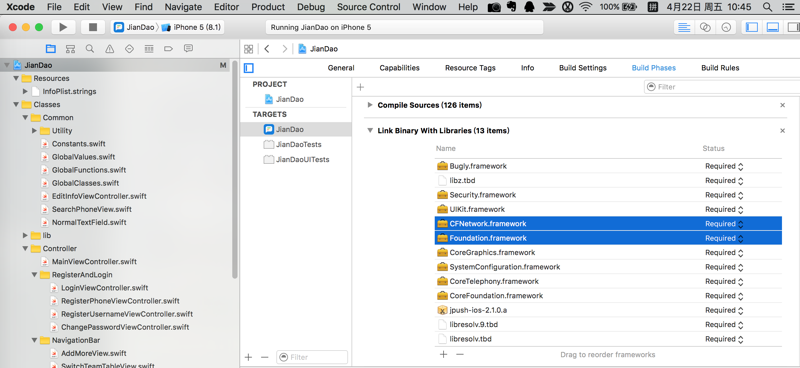Remove the Compile Sources phase
The image size is (800, 368).
(x=783, y=105)
